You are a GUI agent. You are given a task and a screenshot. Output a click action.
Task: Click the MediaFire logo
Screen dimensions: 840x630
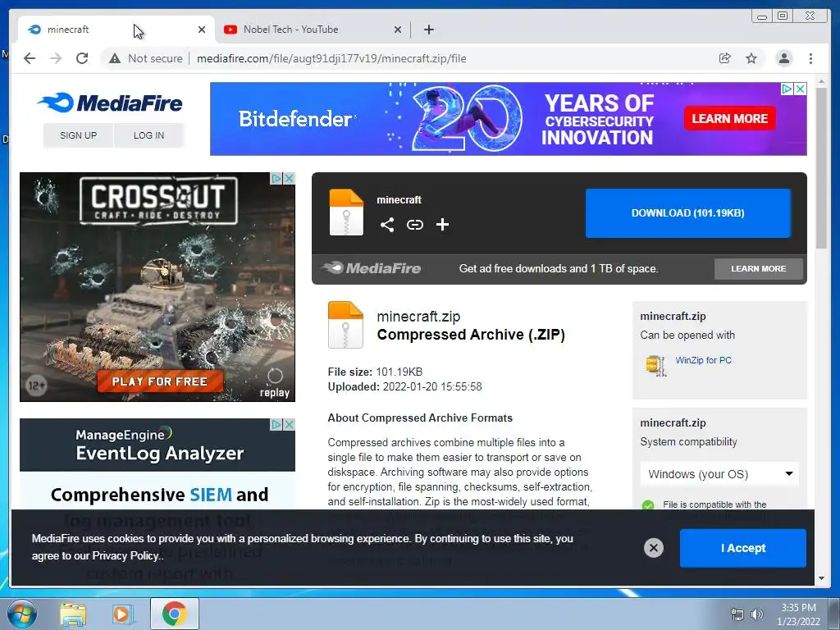click(111, 103)
